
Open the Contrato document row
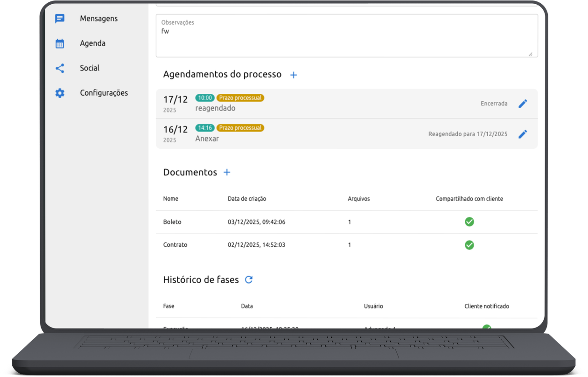pos(347,245)
